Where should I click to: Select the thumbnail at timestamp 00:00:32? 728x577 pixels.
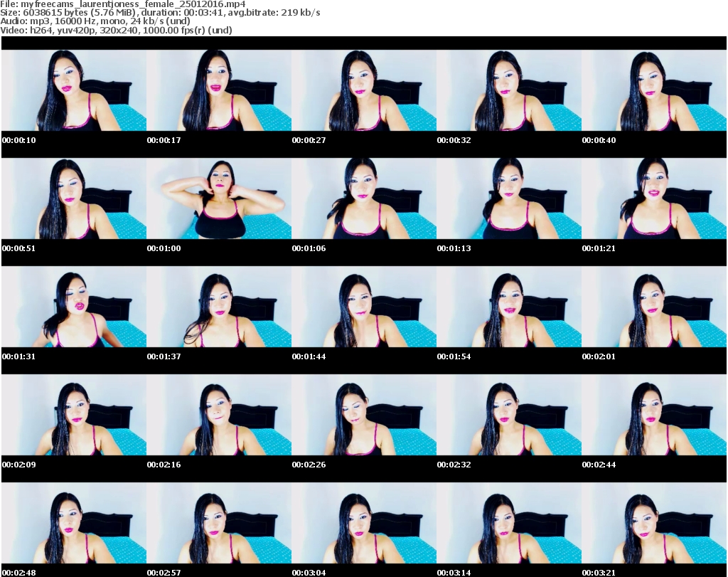[509, 90]
